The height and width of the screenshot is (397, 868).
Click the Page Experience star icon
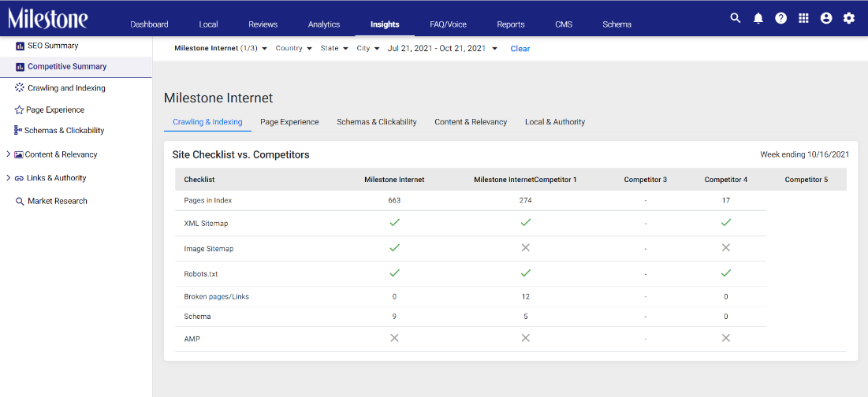[20, 110]
